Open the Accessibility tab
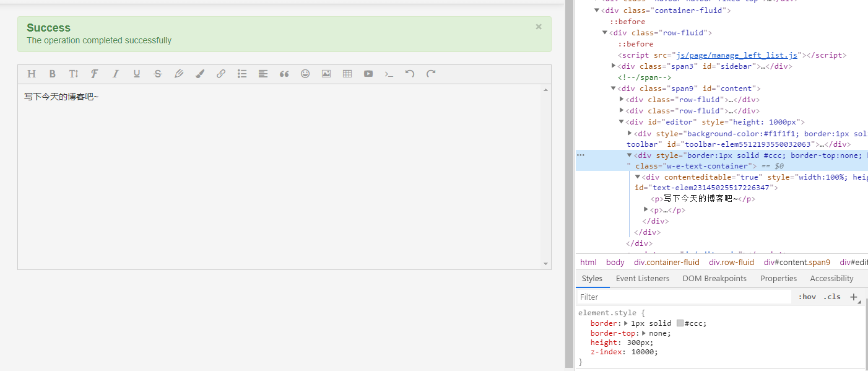 click(831, 279)
